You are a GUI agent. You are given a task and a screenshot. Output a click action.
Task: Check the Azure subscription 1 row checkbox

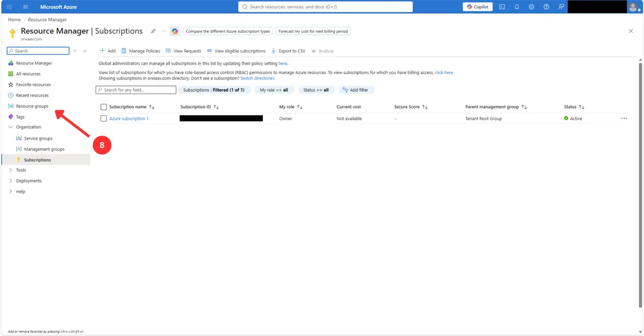[104, 118]
